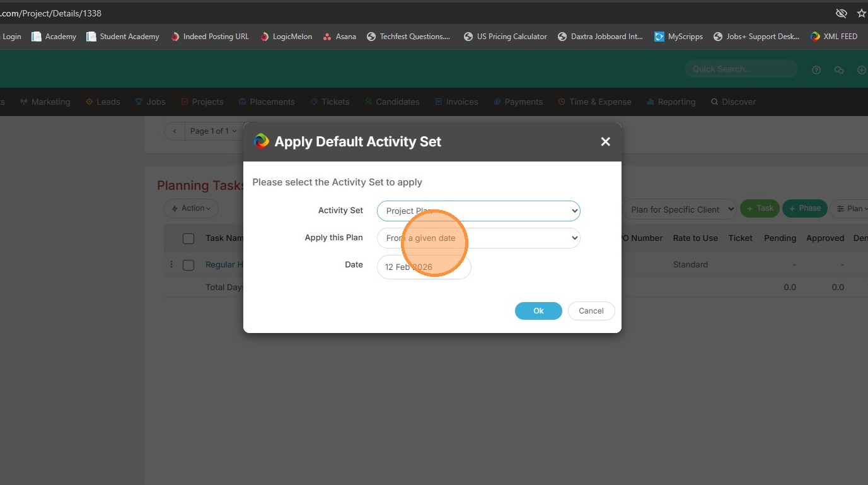This screenshot has height=485, width=868.
Task: Close the Apply Default Activity Set dialog
Action: [606, 142]
